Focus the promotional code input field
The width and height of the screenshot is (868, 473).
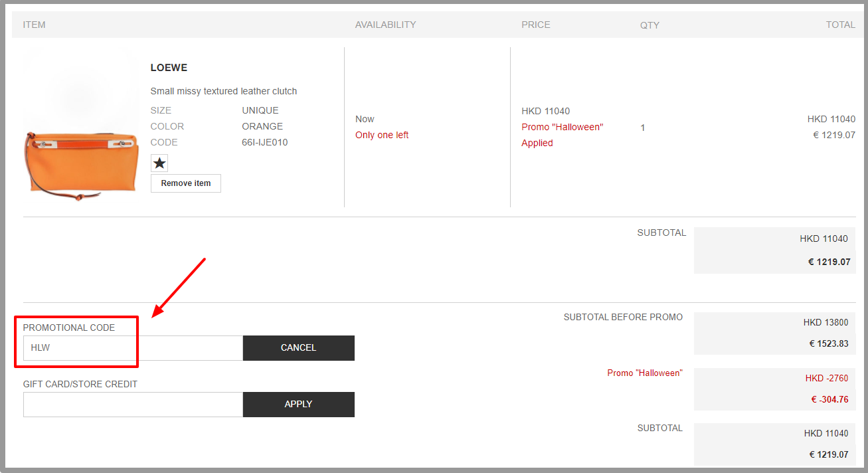(133, 348)
